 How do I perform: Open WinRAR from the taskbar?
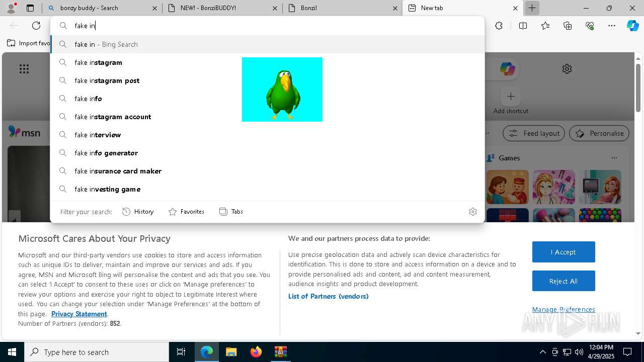(280, 352)
